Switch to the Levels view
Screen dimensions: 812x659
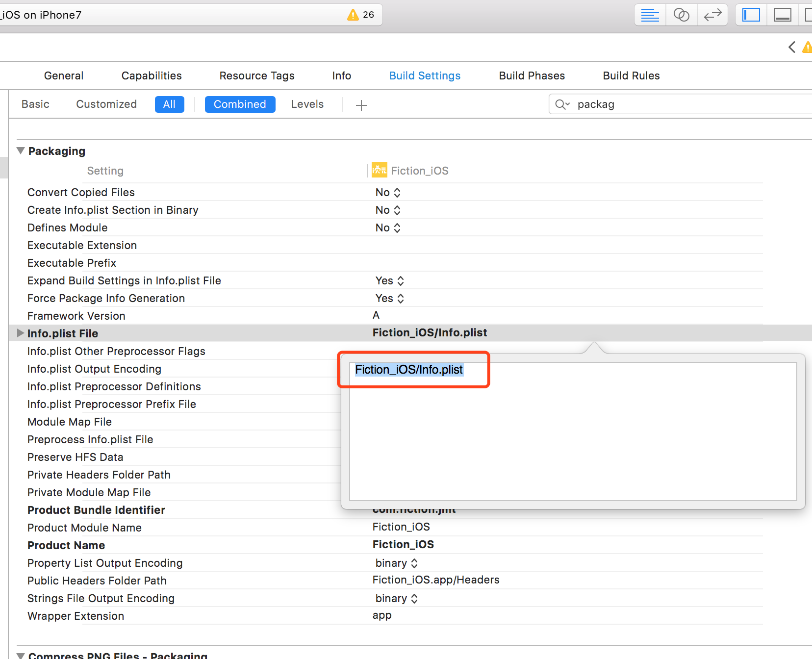307,104
